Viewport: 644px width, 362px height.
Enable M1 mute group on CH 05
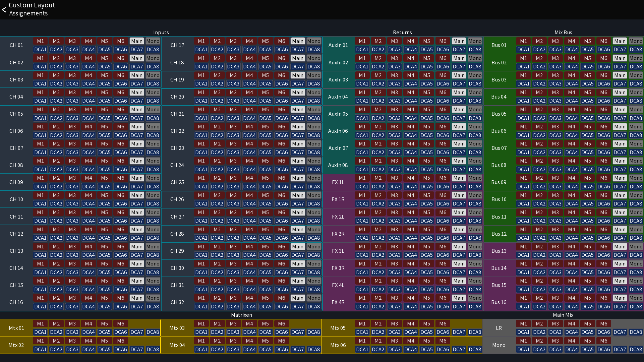[40, 110]
